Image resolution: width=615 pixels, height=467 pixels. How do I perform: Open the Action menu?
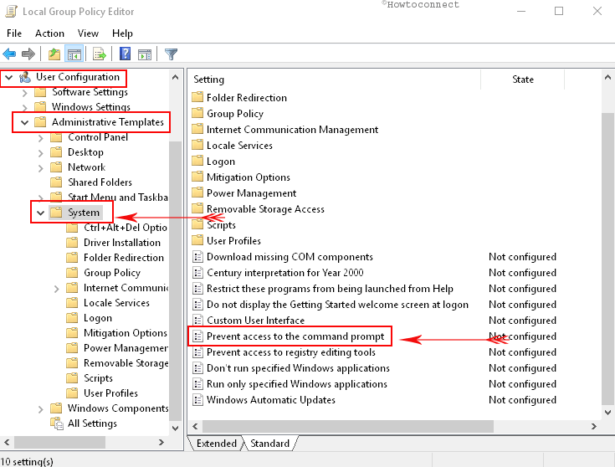(x=50, y=33)
